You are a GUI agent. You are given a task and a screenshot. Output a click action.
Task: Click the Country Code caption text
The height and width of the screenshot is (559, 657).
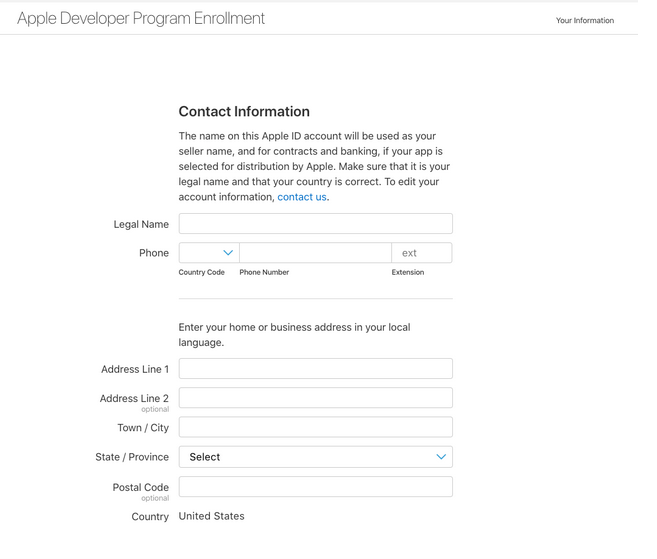[x=202, y=272]
